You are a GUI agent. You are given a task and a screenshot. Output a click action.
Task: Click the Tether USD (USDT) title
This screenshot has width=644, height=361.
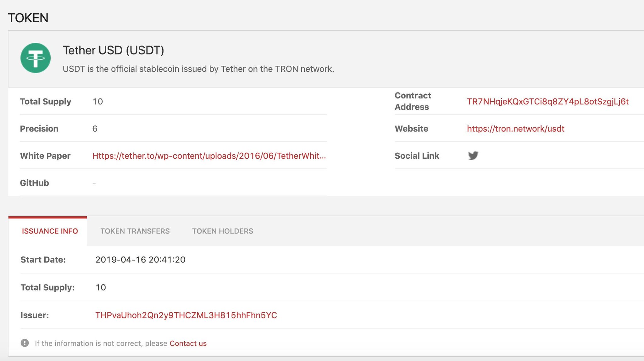113,50
